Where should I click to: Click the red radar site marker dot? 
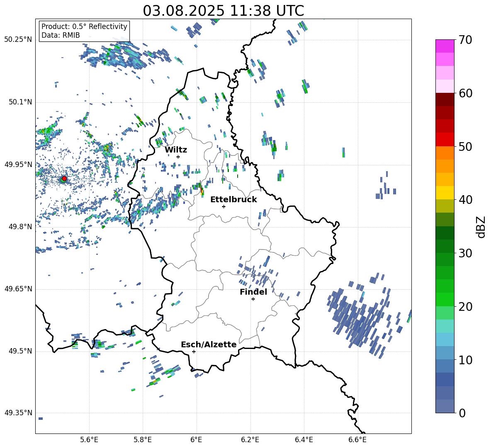pyautogui.click(x=64, y=179)
